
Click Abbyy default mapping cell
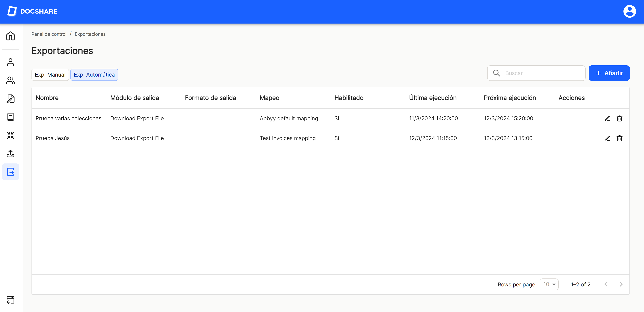click(289, 118)
